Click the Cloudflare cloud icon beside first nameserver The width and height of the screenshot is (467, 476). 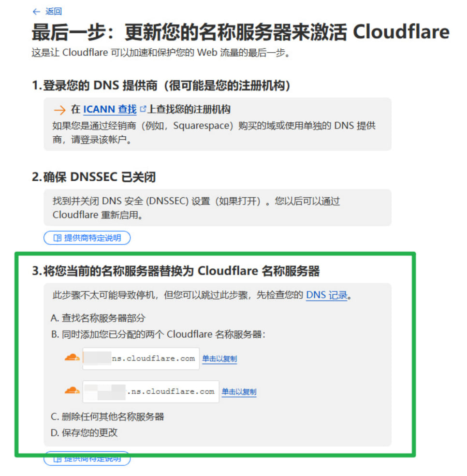pyautogui.click(x=72, y=357)
